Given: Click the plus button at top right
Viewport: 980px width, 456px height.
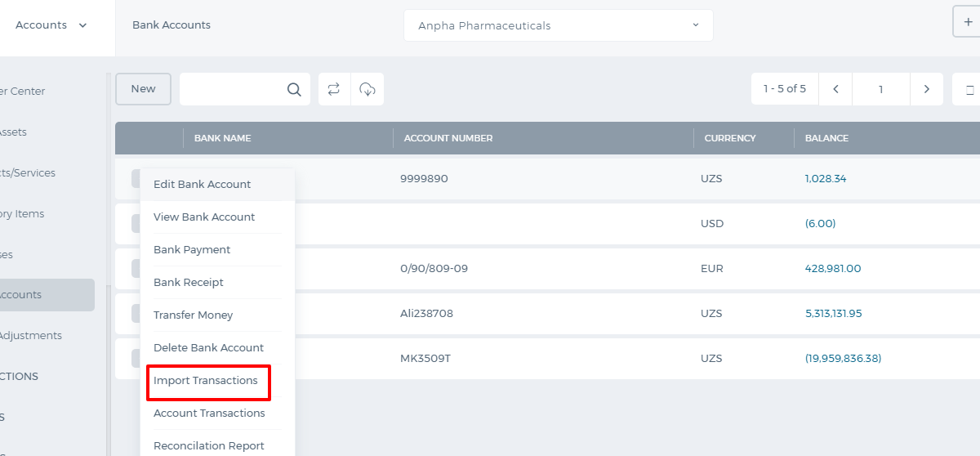Looking at the screenshot, I should tap(967, 21).
